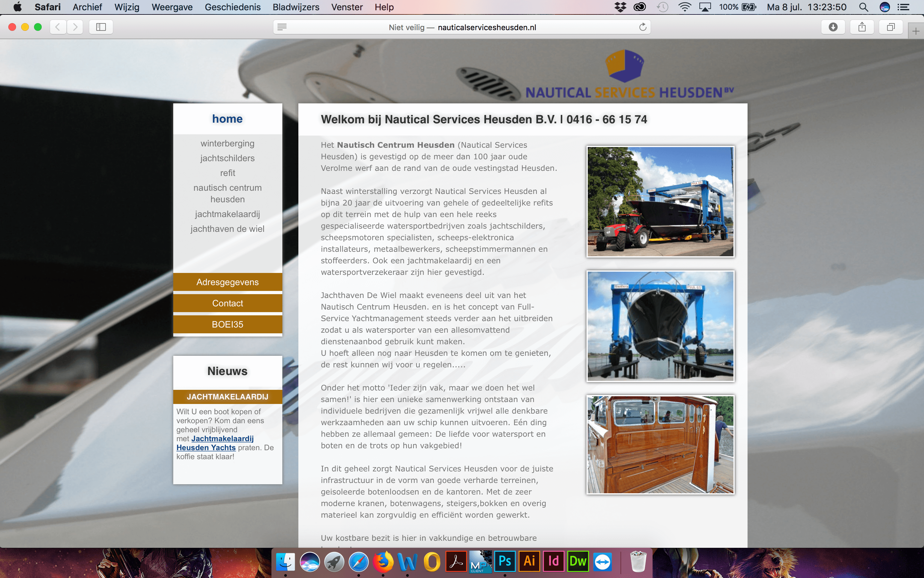Open the wooden boat cabin photo
This screenshot has width=924, height=578.
point(660,445)
